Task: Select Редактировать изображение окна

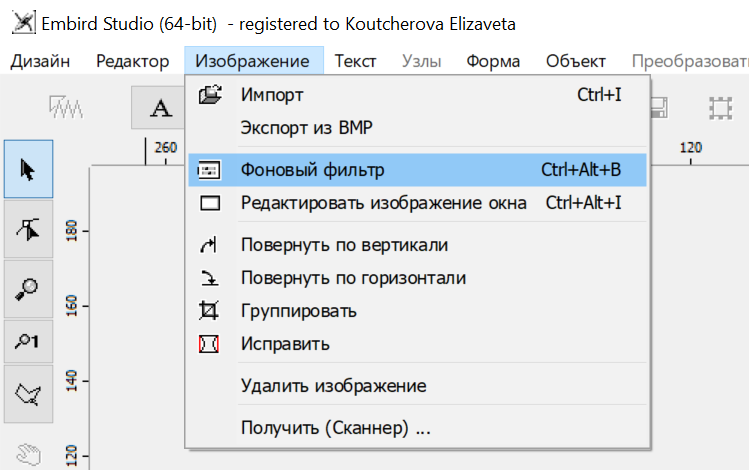Action: pyautogui.click(x=383, y=203)
